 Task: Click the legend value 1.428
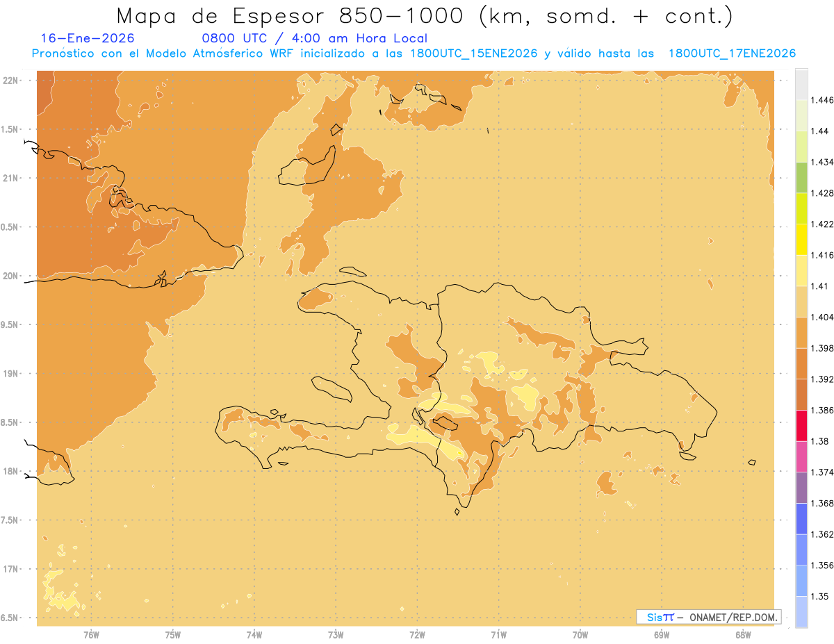tap(822, 193)
